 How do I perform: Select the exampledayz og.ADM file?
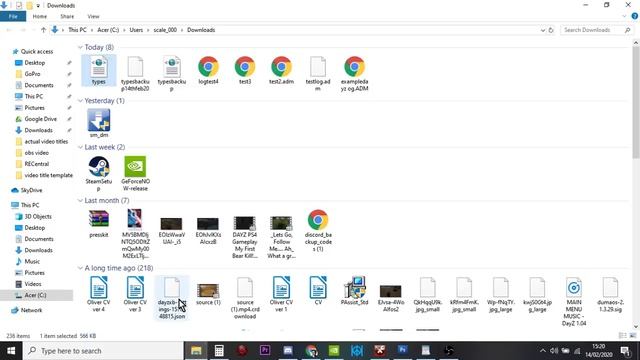tap(354, 74)
